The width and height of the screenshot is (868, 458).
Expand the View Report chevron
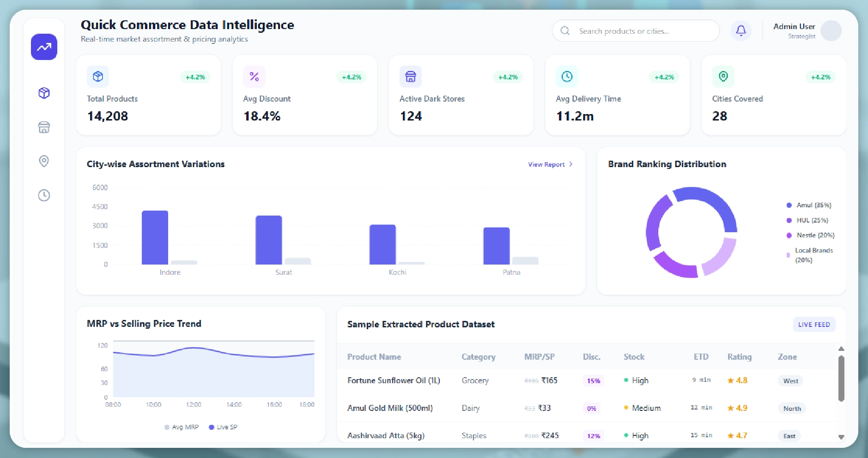[571, 164]
